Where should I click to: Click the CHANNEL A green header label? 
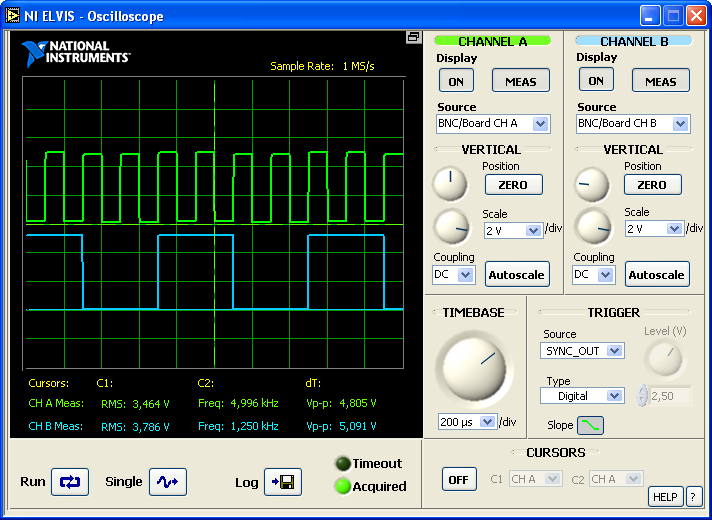click(493, 41)
